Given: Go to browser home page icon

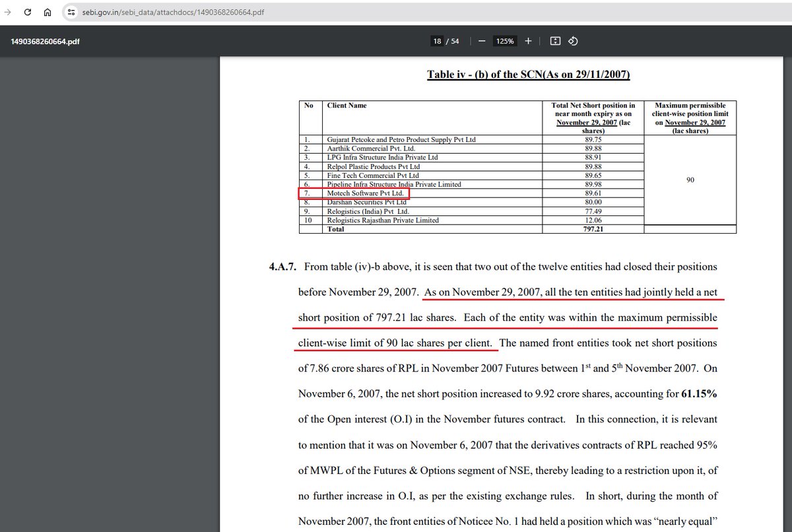Looking at the screenshot, I should [x=47, y=12].
